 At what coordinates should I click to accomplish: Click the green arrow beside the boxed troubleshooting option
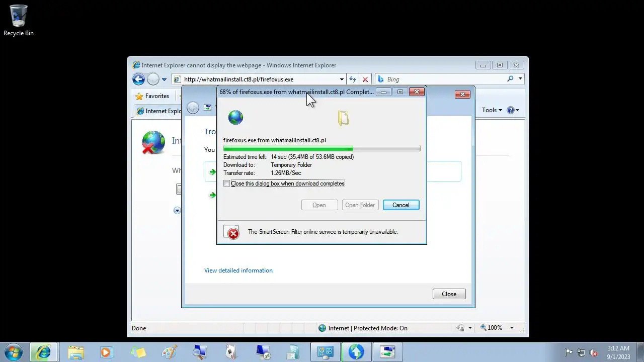click(x=212, y=172)
